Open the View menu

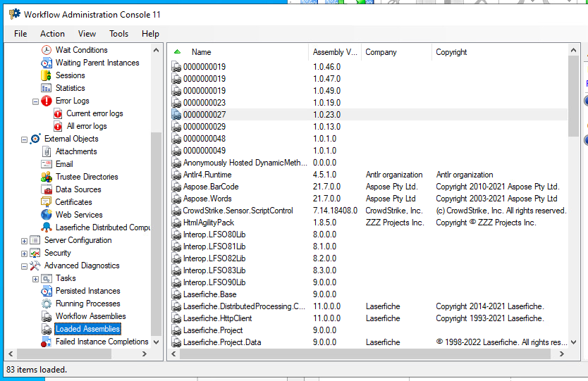click(x=87, y=34)
